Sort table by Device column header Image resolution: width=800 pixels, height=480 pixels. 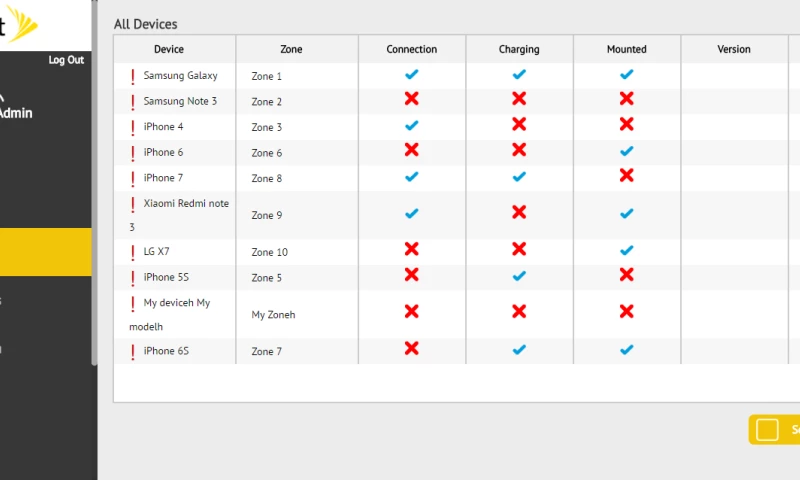[169, 49]
